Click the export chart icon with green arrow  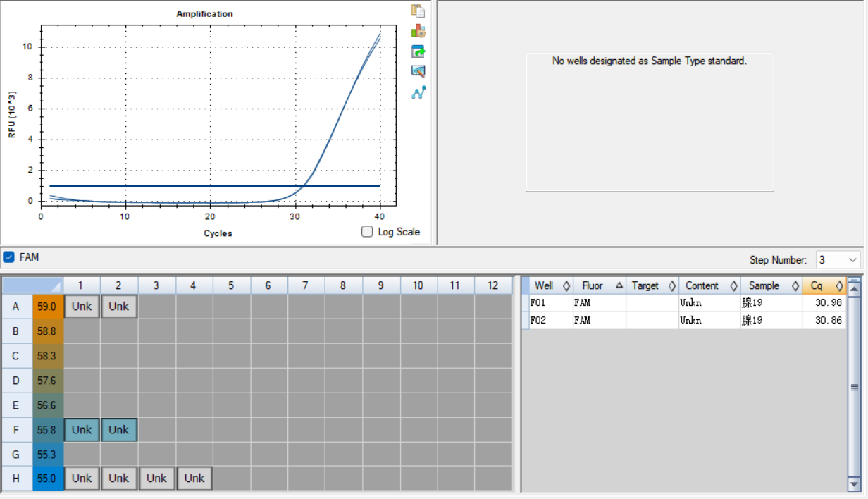point(418,51)
